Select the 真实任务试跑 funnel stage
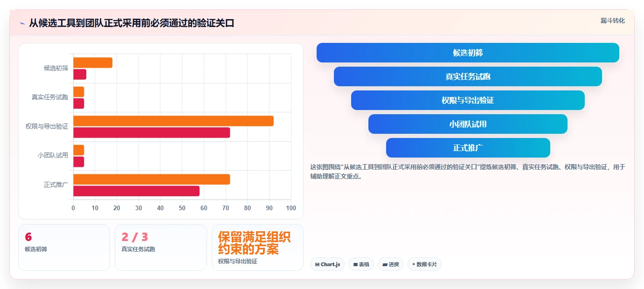The width and height of the screenshot is (644, 289). (x=468, y=76)
